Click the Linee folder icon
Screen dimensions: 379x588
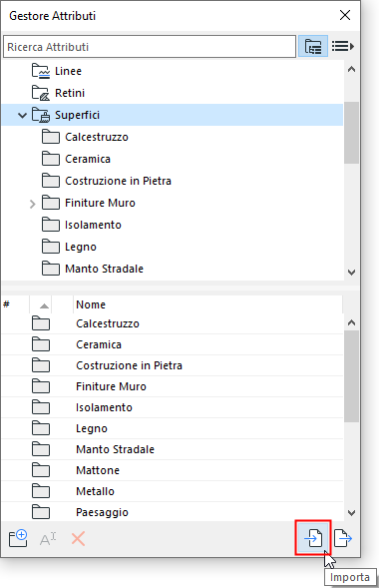pyautogui.click(x=41, y=71)
